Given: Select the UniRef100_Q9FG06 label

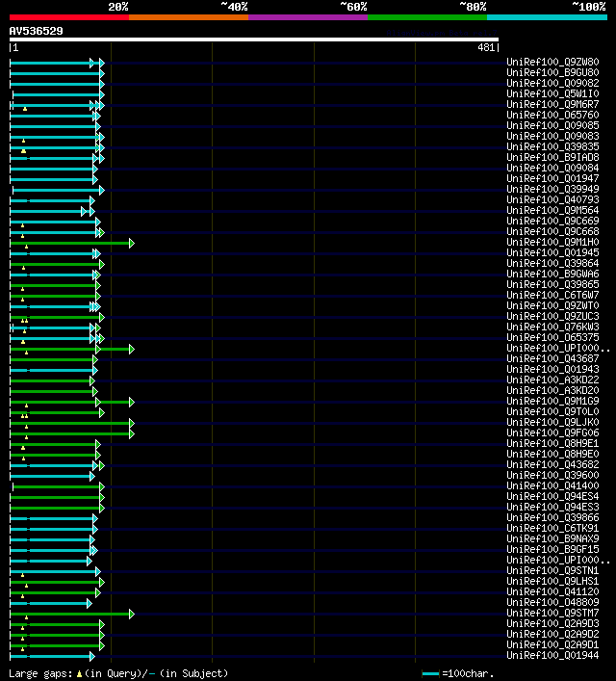Looking at the screenshot, I should [552, 433].
